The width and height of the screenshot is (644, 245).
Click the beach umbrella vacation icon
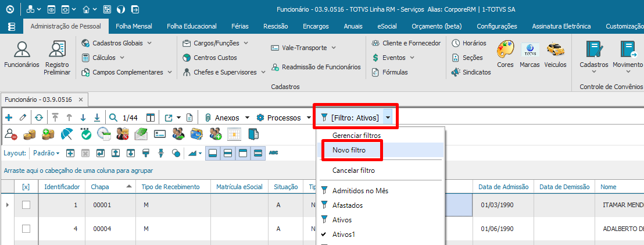tap(66, 134)
